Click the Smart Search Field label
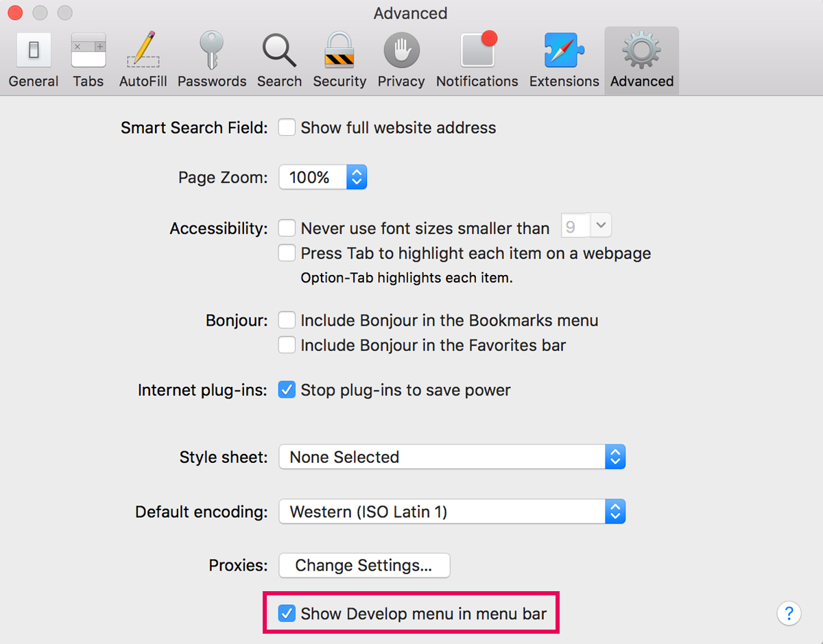This screenshot has height=644, width=823. [x=194, y=128]
